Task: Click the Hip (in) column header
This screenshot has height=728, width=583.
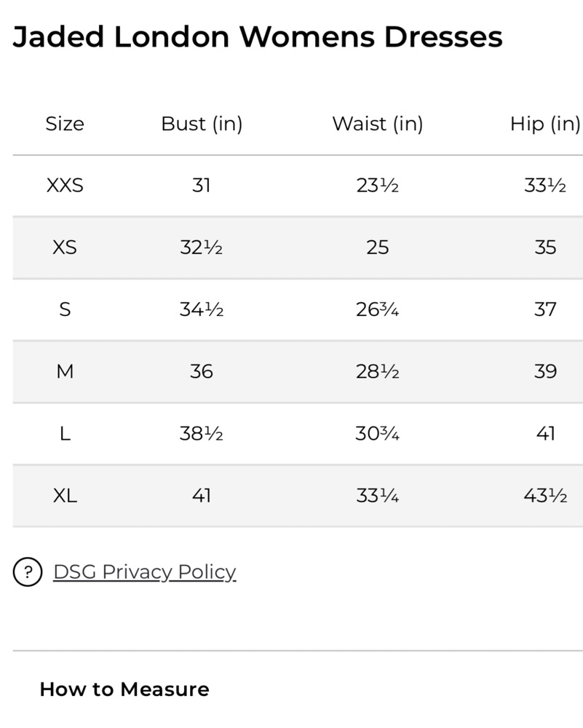Action: [x=545, y=124]
